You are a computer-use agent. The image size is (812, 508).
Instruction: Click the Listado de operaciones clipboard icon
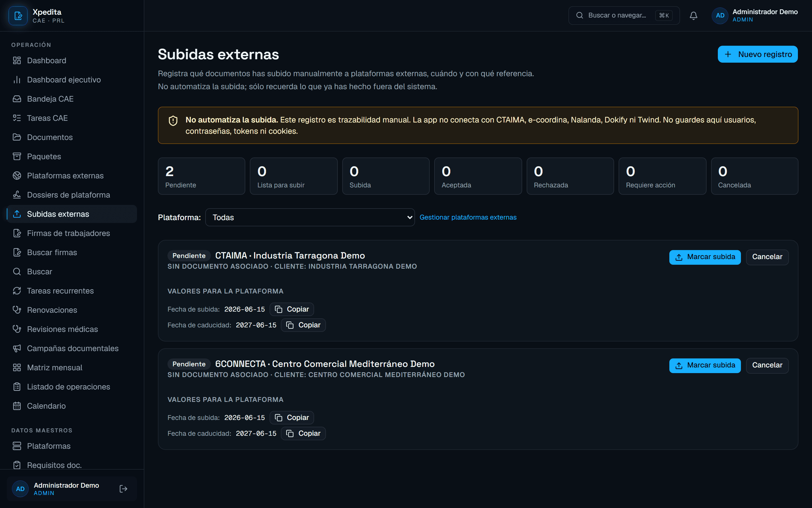pos(17,386)
